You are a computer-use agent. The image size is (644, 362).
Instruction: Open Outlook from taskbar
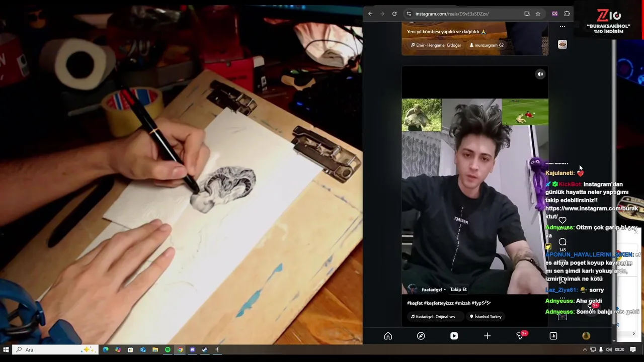[143, 350]
